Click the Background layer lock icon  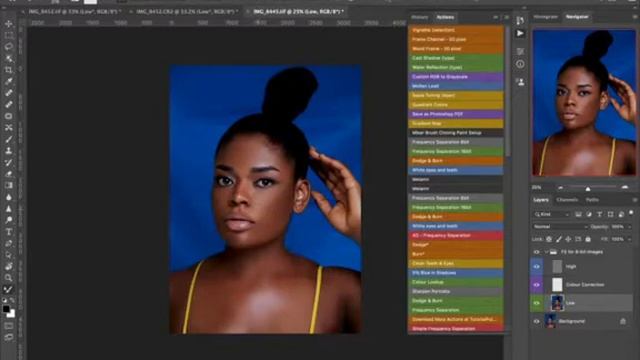click(623, 322)
